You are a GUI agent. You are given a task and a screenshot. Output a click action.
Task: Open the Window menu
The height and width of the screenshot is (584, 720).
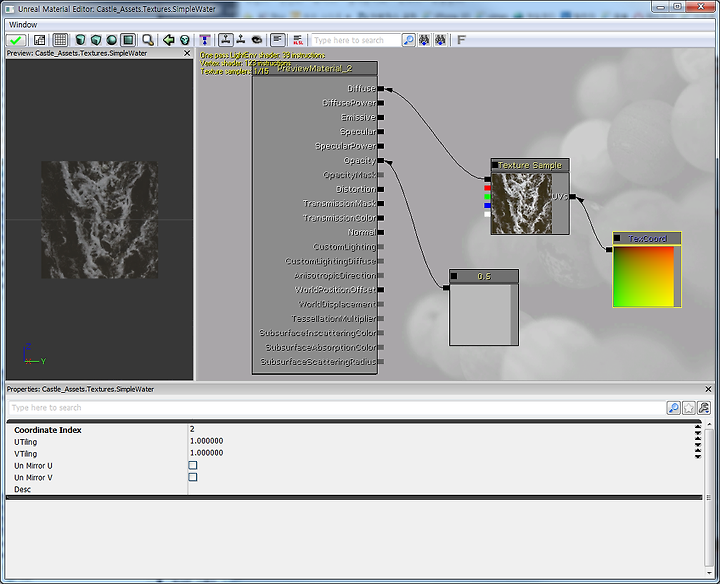tap(23, 25)
